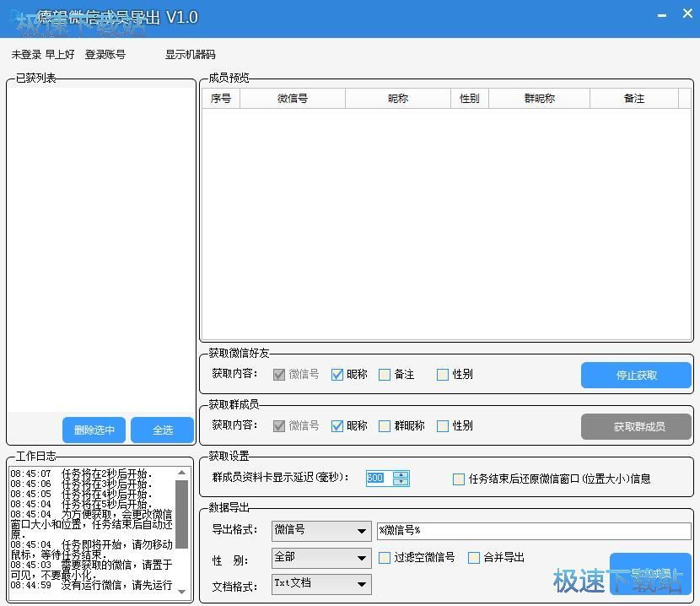Enable the 合并导出 checkbox
The width and height of the screenshot is (700, 606).
(x=474, y=558)
